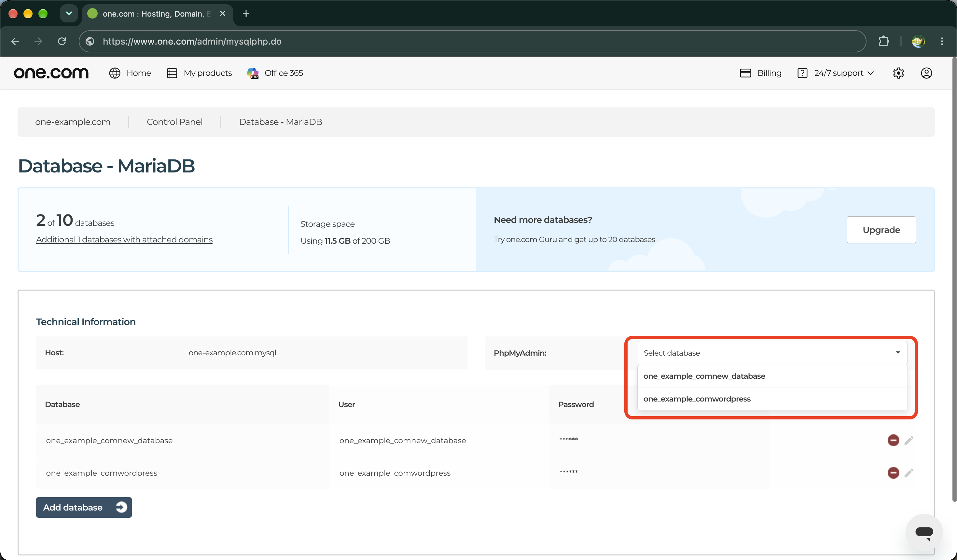The image size is (957, 560).
Task: Choose one_example_comnew_database in PhpMyAdmin dropdown
Action: coord(772,376)
